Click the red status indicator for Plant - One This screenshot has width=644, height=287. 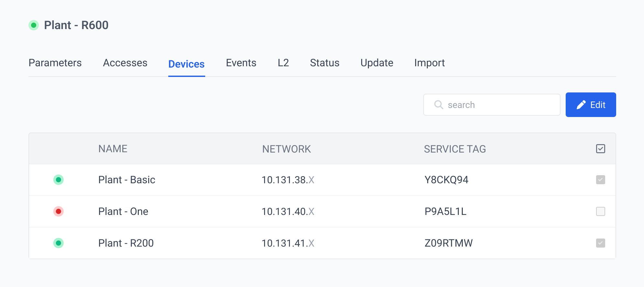click(x=58, y=211)
